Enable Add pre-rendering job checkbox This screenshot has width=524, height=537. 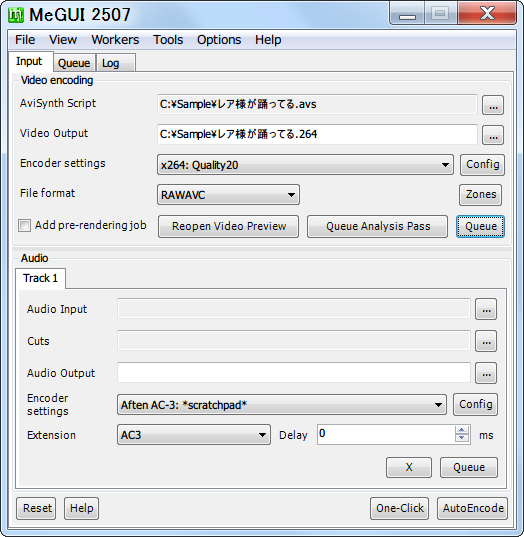pos(24,226)
